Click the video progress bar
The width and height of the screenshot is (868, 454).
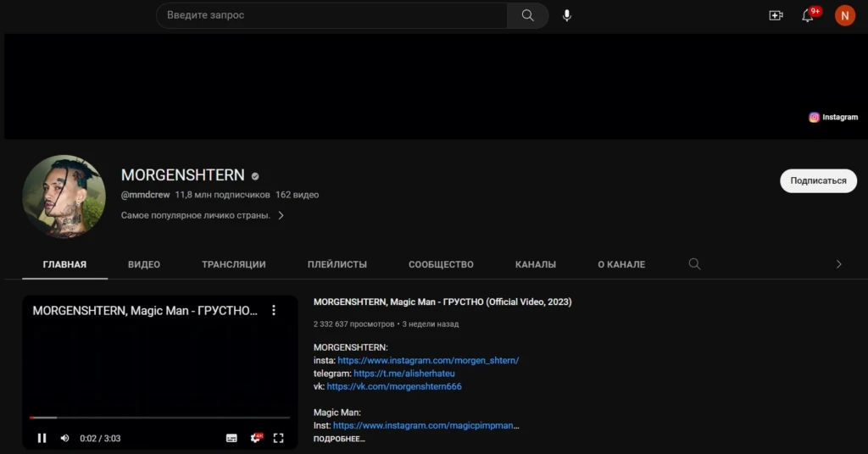pos(159,418)
